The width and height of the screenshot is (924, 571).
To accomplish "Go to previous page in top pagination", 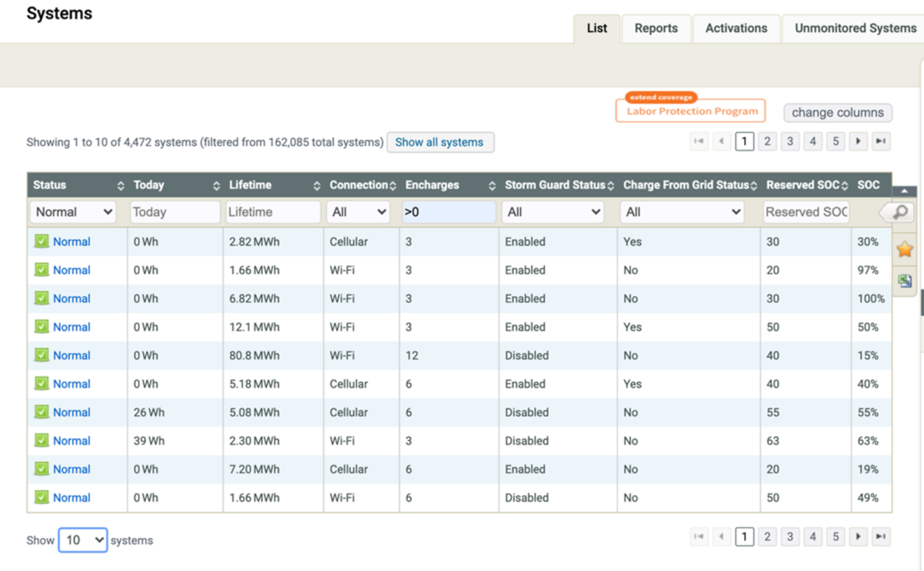I will pyautogui.click(x=721, y=141).
